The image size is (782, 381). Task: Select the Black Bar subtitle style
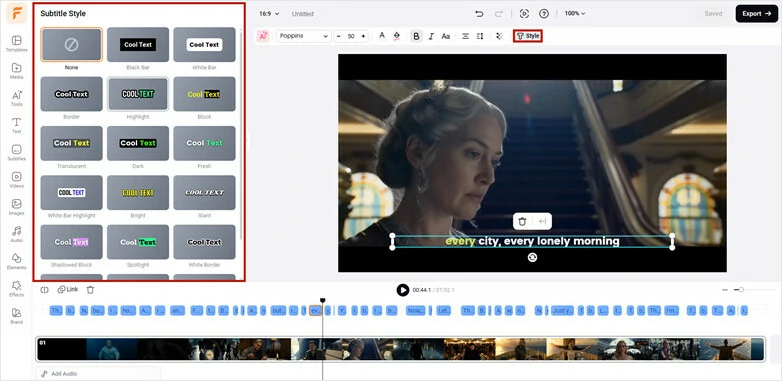pos(138,45)
